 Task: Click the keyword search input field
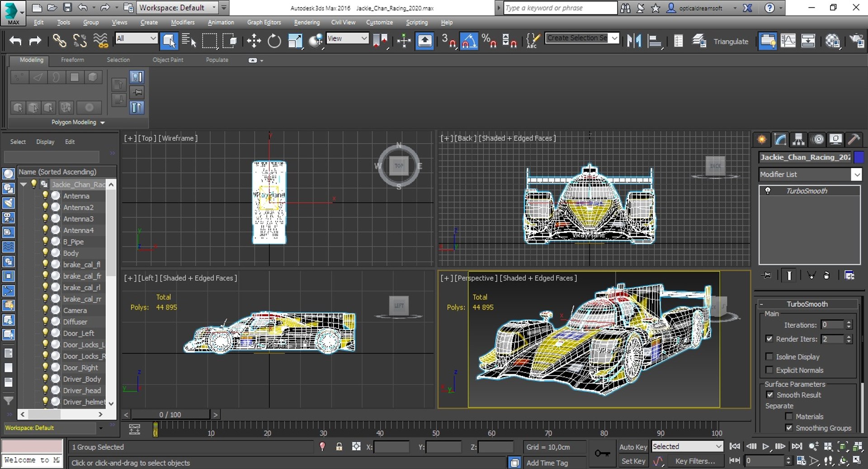click(x=560, y=8)
